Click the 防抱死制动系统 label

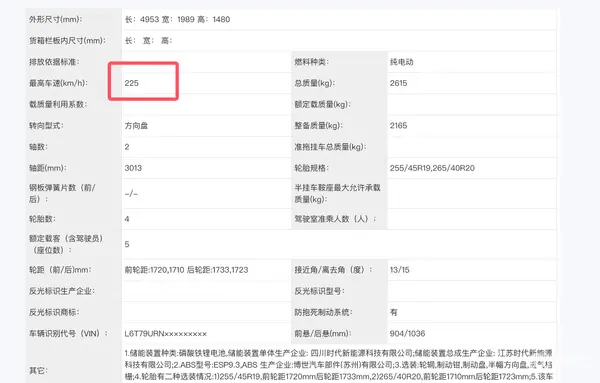pos(323,312)
